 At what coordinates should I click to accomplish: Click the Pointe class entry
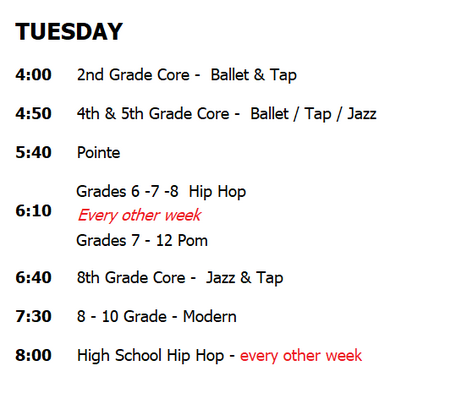pyautogui.click(x=98, y=153)
